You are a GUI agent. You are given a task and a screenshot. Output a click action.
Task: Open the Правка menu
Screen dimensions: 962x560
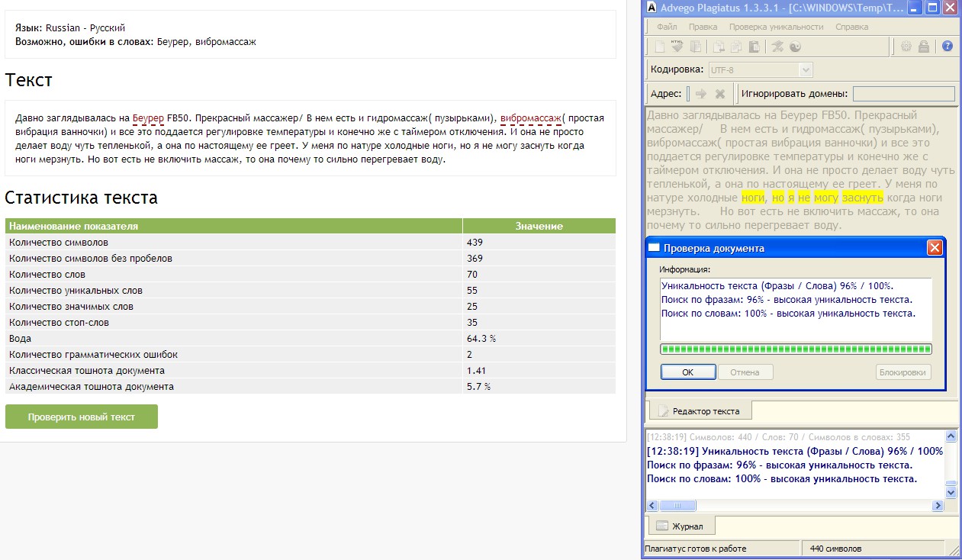point(703,27)
